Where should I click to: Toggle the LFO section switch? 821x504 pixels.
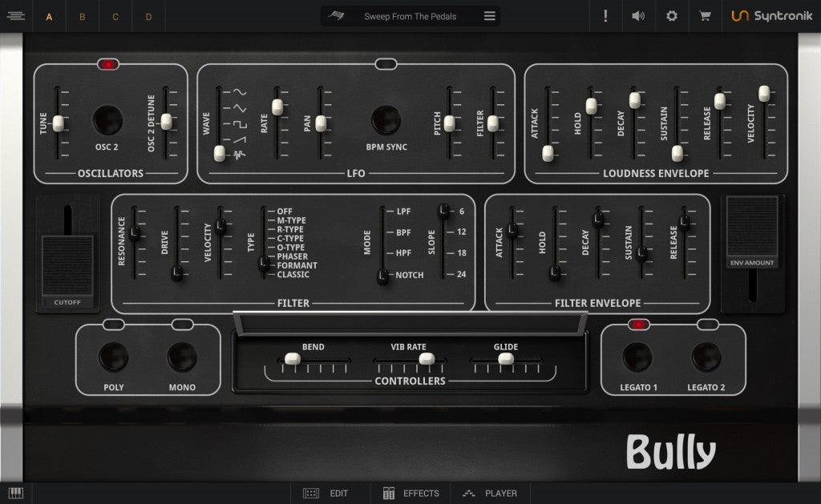pyautogui.click(x=384, y=66)
